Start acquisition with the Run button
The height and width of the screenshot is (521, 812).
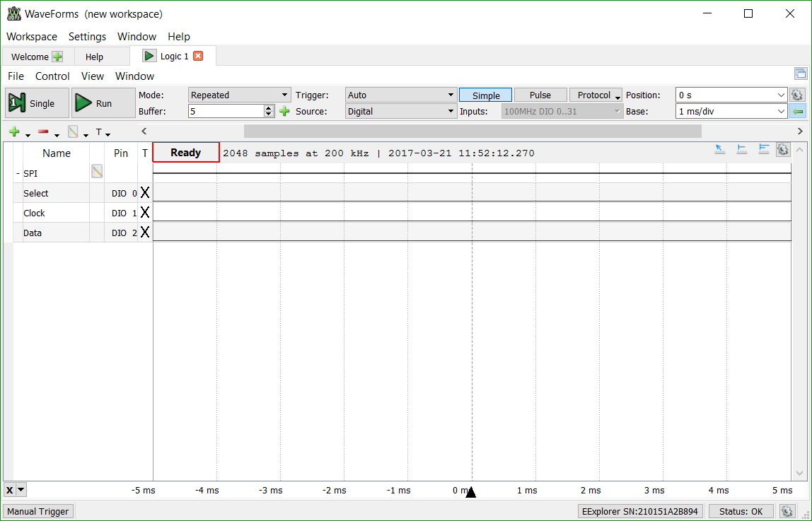pyautogui.click(x=103, y=103)
